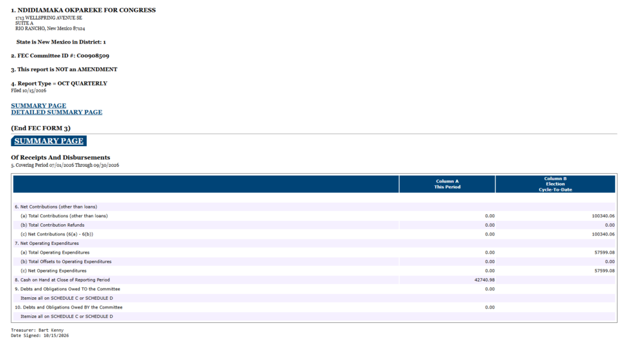This screenshot has width=644, height=340.
Task: Click Column B 0.00 for Total Contribution Refunds
Action: 609,225
